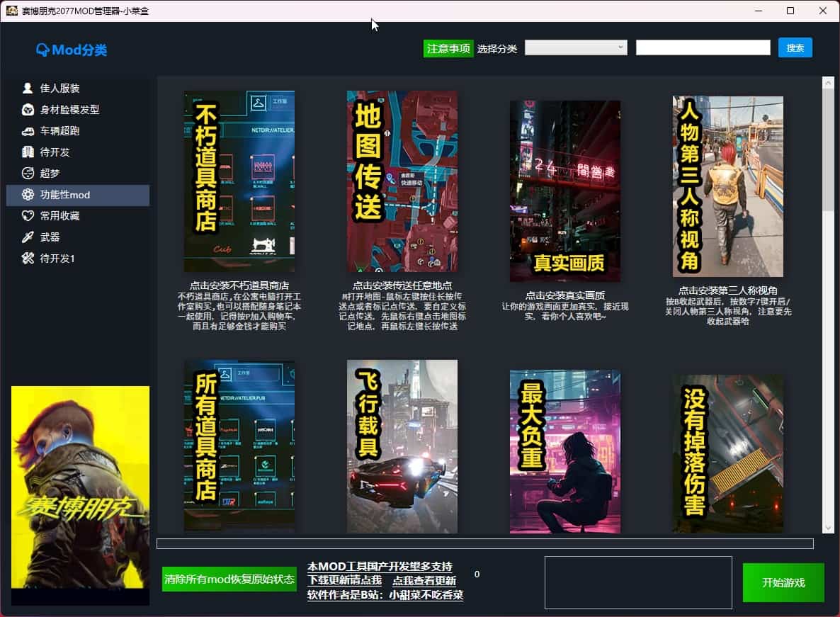840x617 pixels.
Task: Click the green 注意事项 button
Action: click(x=448, y=48)
